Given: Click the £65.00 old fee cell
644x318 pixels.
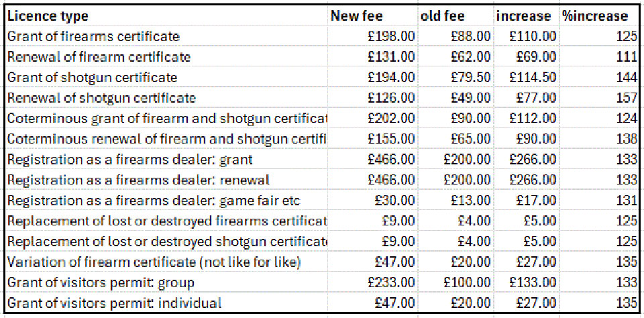Looking at the screenshot, I should [472, 139].
